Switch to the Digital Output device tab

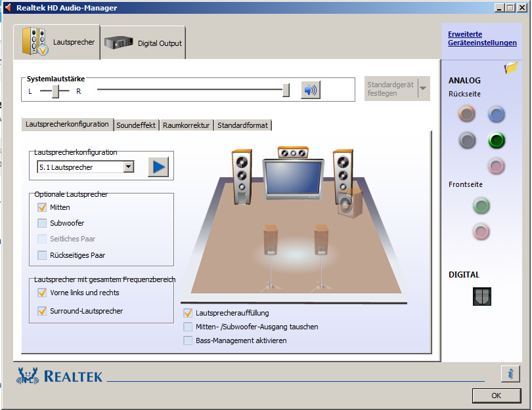[143, 43]
